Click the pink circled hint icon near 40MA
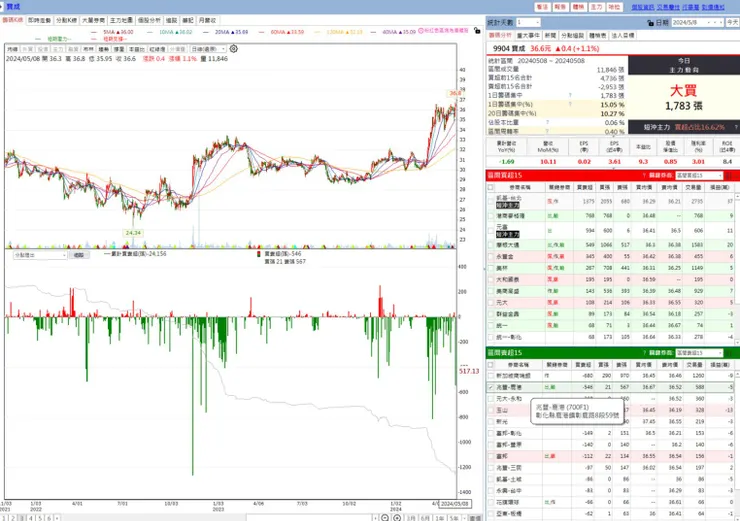Screen dimensions: 740x521 [x=421, y=30]
